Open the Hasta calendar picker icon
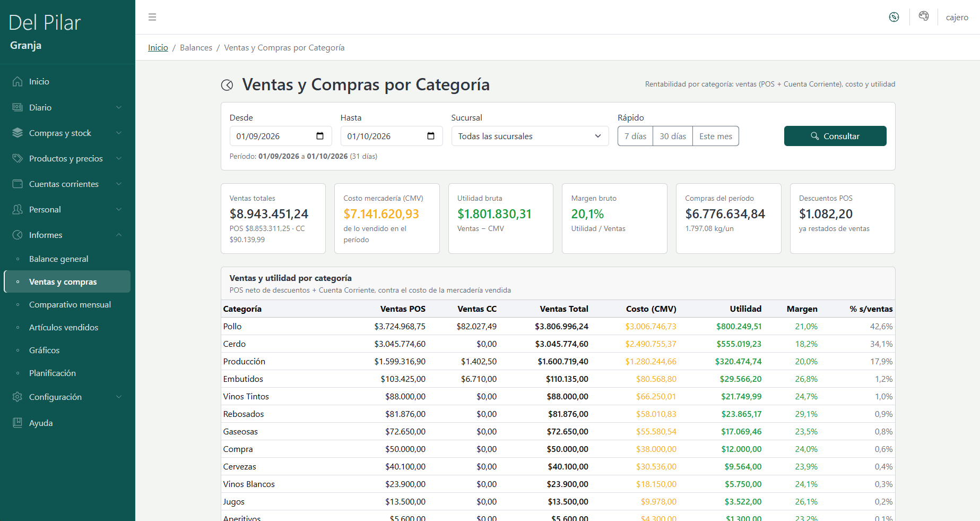 pyautogui.click(x=431, y=136)
